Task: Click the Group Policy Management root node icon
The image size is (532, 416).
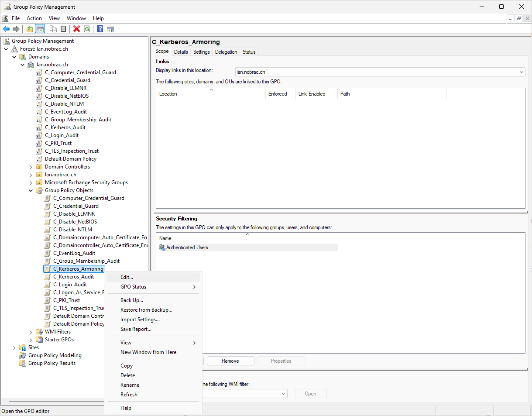Action: click(7, 41)
